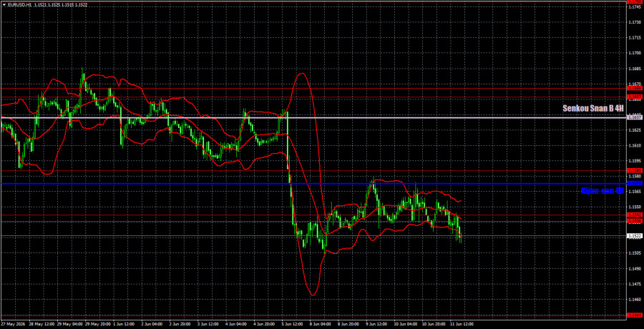The height and width of the screenshot is (329, 644).
Task: Click the red 1.1444 level price tag
Action: pos(635,315)
